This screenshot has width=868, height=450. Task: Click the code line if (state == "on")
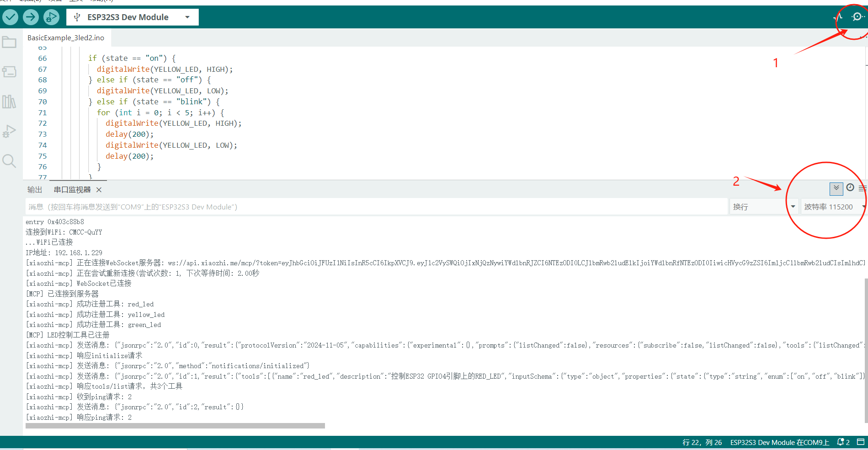(132, 58)
